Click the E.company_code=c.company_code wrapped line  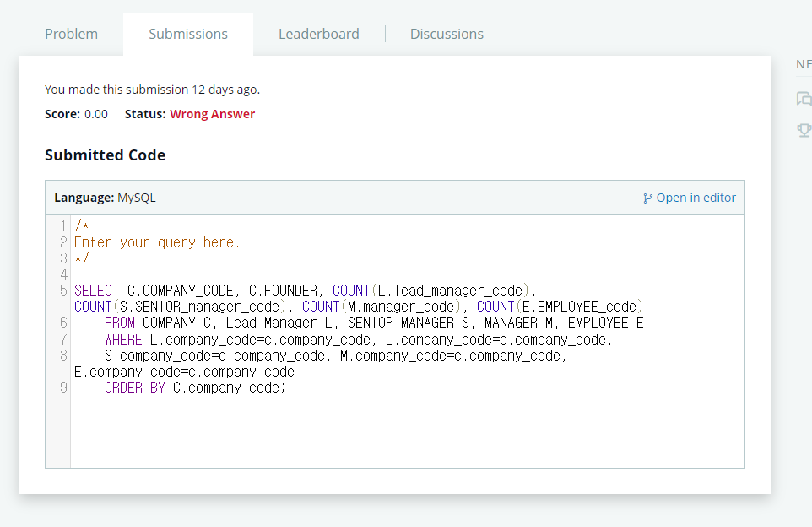(184, 372)
